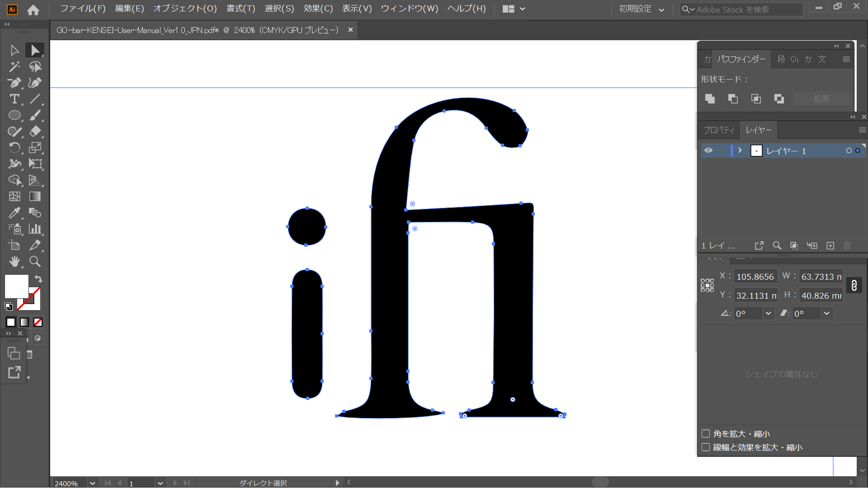
Task: Select the Eyedropper tool
Action: (14, 213)
